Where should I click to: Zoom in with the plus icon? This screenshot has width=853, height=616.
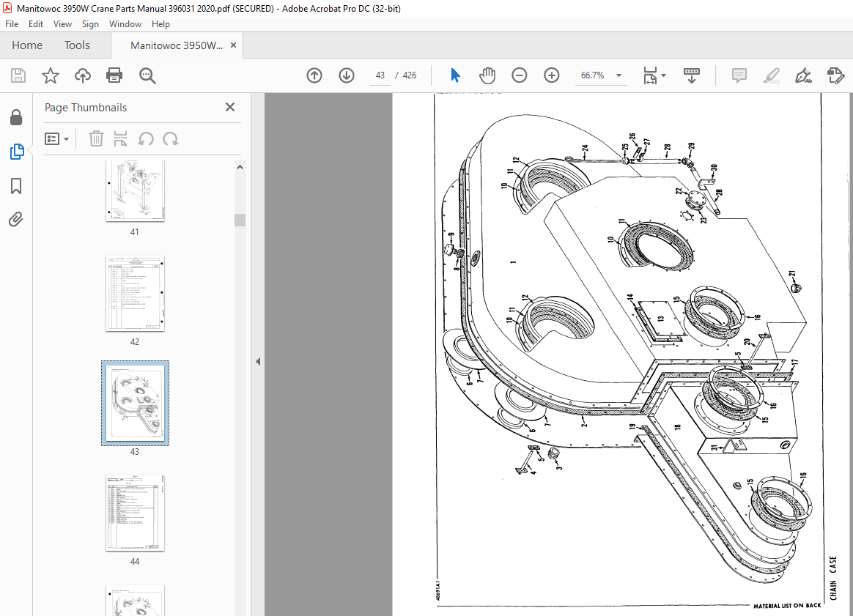coord(552,75)
